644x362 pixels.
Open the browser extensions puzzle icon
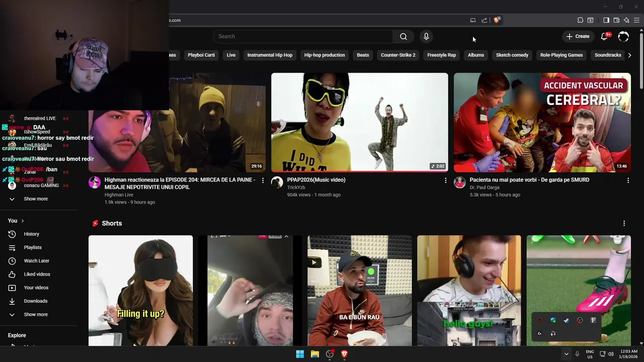click(580, 20)
